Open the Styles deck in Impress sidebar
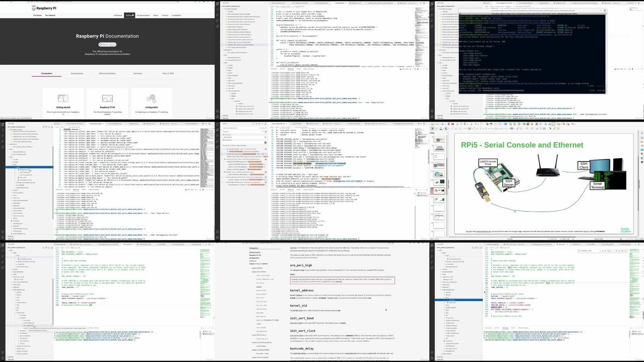This screenshot has height=362, width=644. pos(642,153)
